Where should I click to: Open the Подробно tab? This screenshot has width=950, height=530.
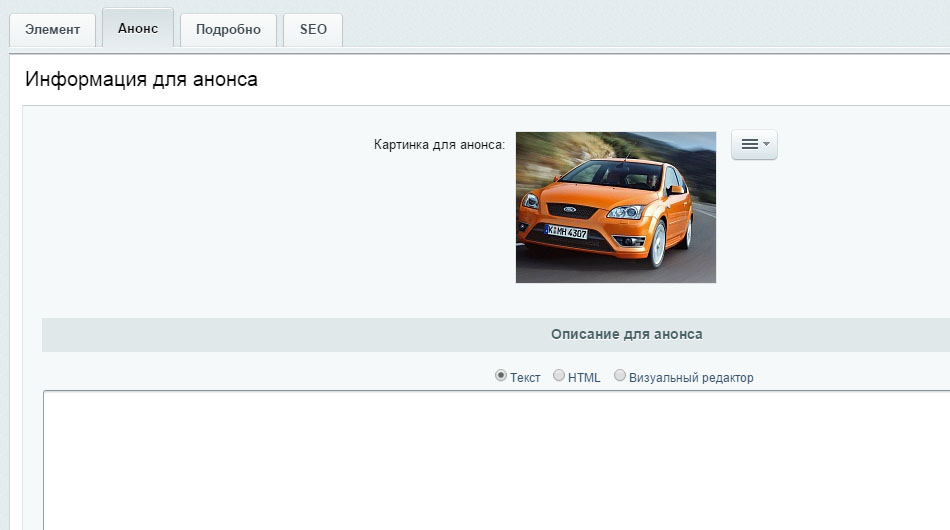228,29
